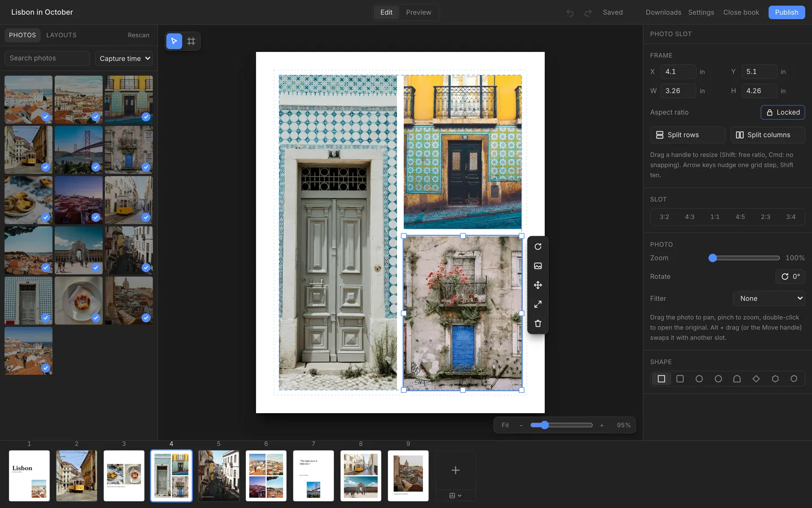Click the undo arrow icon
The image size is (812, 508).
570,12
